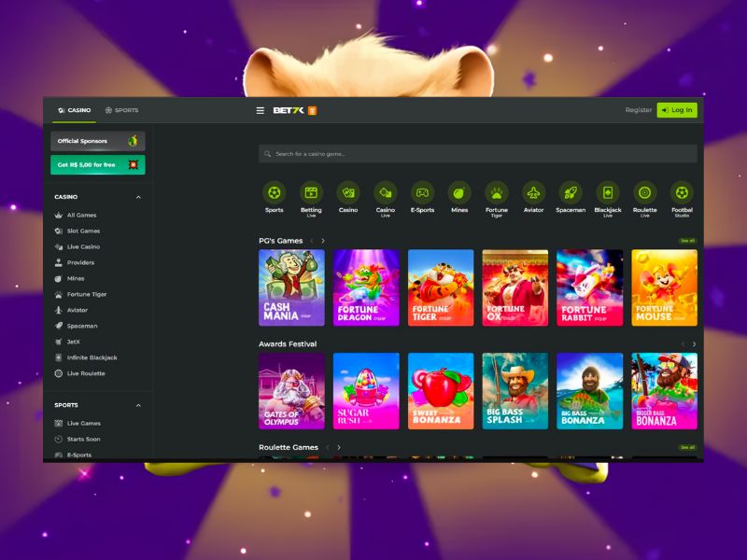The width and height of the screenshot is (747, 560).
Task: Go to previous PG's Games
Action: [x=312, y=241]
